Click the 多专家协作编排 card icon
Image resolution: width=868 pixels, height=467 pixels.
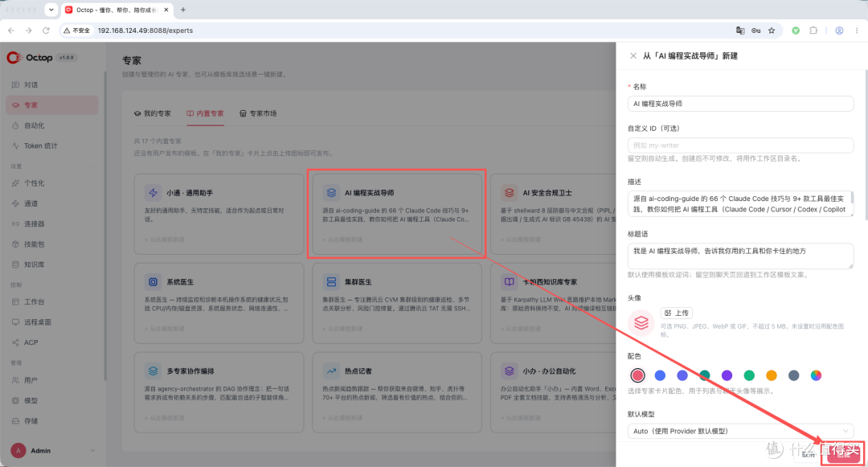153,371
